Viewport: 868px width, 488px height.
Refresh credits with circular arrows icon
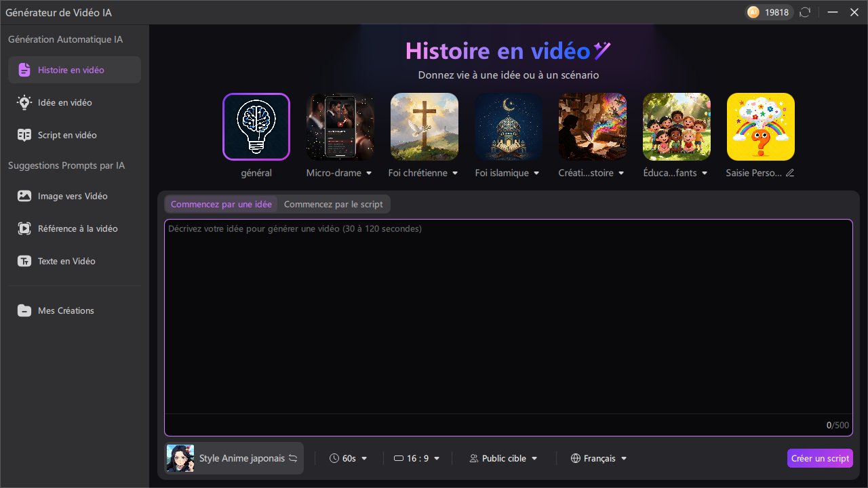click(805, 12)
